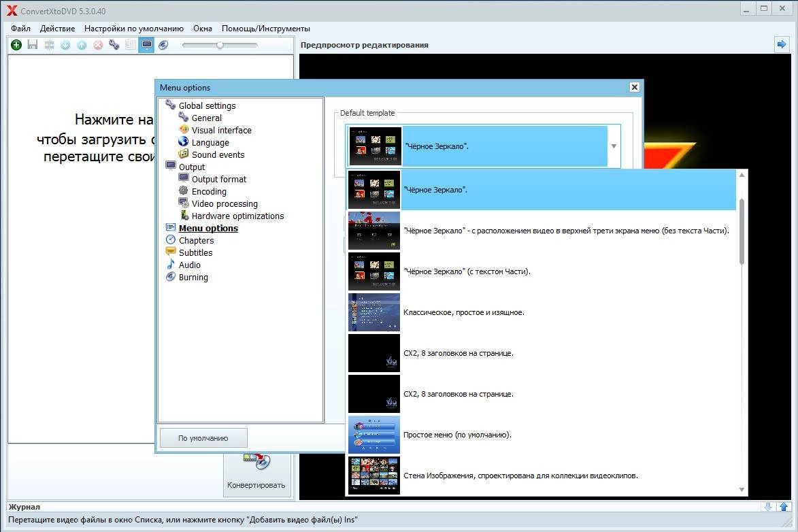Viewport: 798px width, 532px height.
Task: Open settings with the wrench toolbar icon
Action: (x=114, y=45)
